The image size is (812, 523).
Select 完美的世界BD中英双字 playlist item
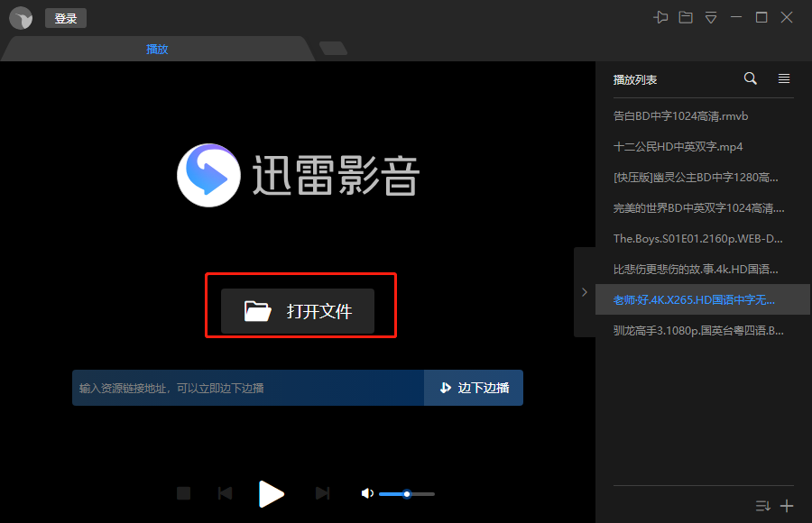(x=703, y=207)
